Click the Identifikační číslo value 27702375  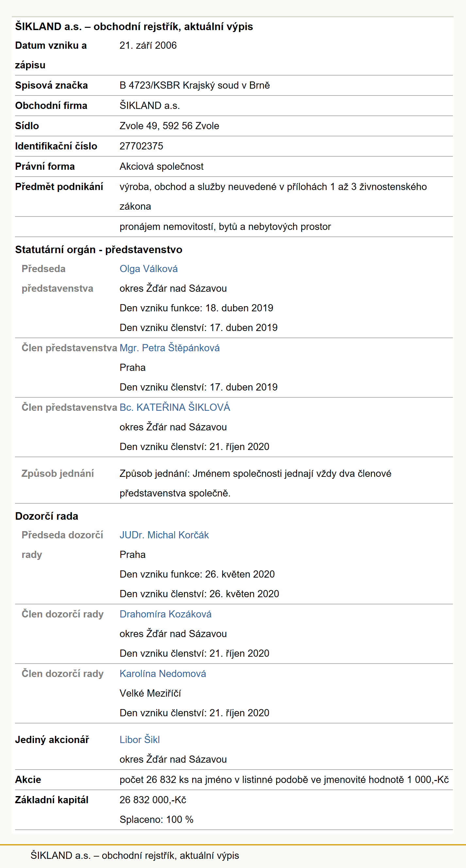141,146
